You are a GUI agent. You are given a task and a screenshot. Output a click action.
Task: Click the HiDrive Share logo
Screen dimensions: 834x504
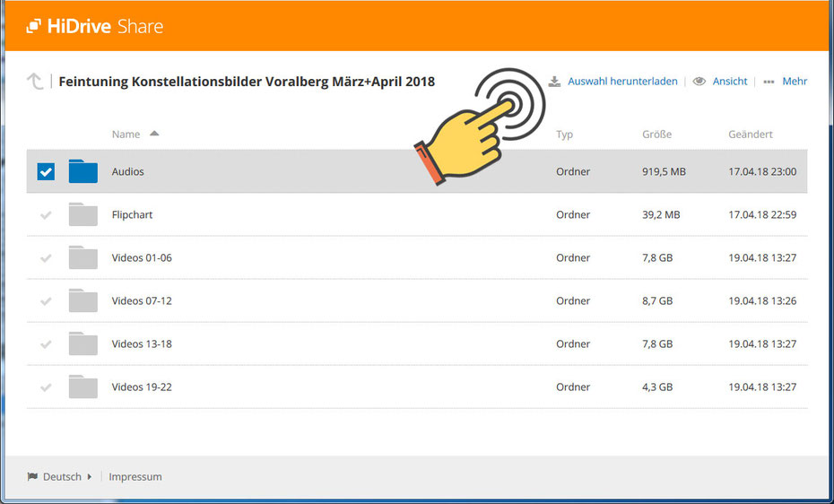pyautogui.click(x=95, y=26)
